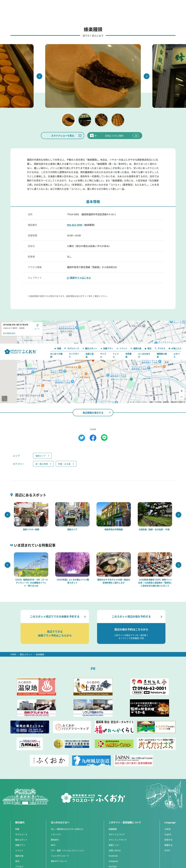The image size is (186, 868).
Task: Click the 福岡エリア area tag
Action: coord(42,456)
